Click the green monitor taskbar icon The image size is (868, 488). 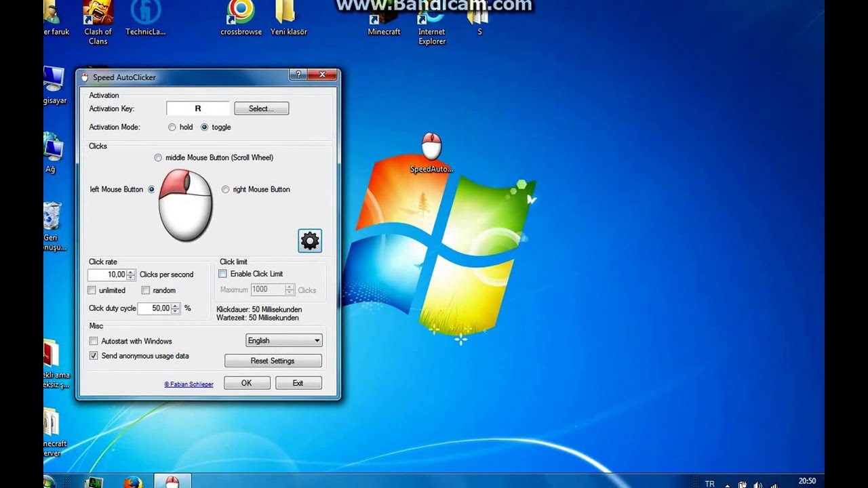click(x=94, y=482)
